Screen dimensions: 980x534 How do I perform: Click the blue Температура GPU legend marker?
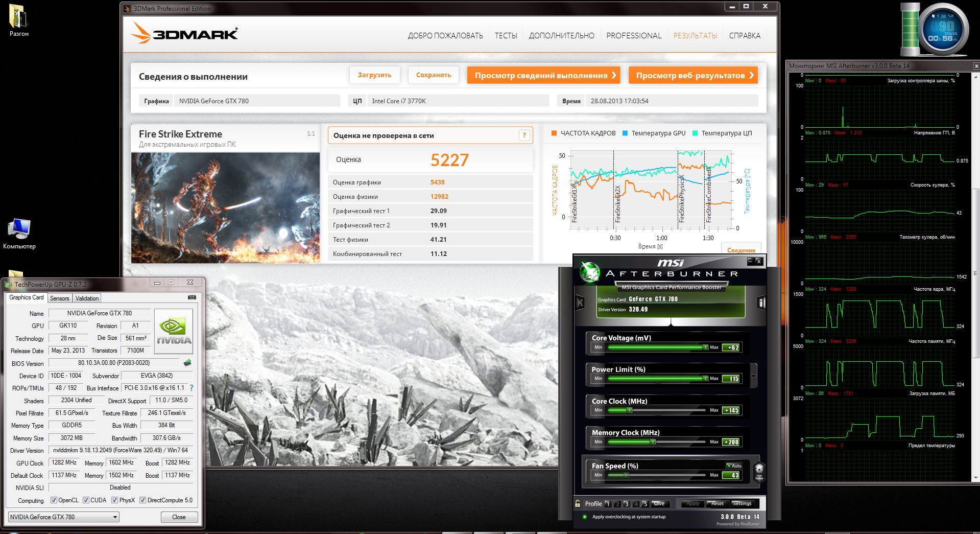click(x=625, y=133)
